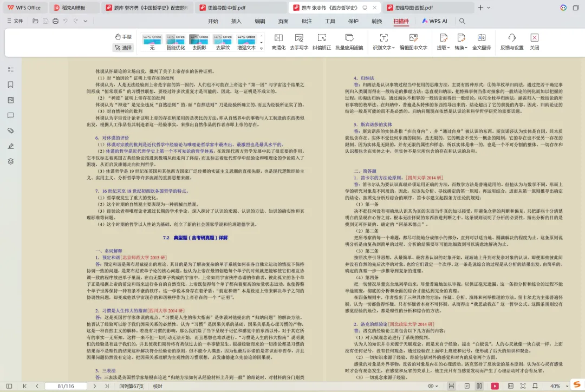The image size is (585, 392).
Task: Enable the 智能优化 scan filter
Action: click(175, 42)
